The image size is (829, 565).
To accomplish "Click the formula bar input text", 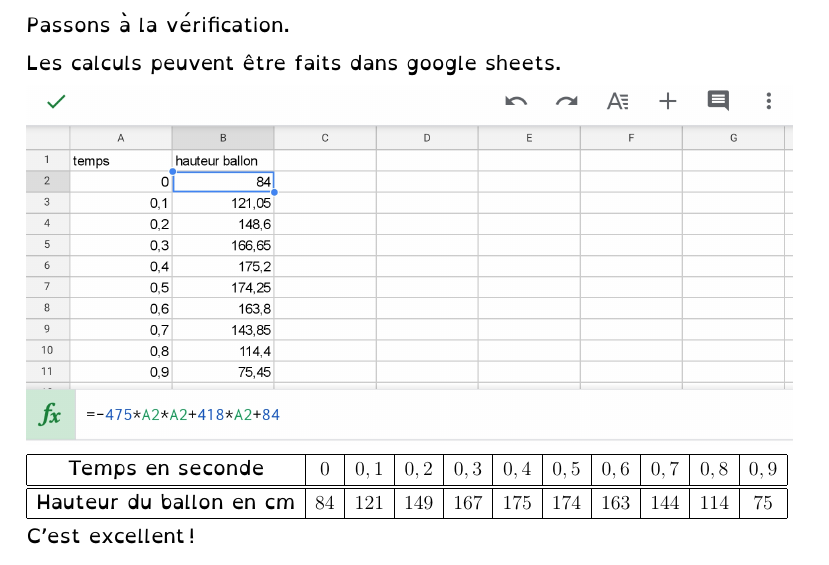I will [182, 415].
